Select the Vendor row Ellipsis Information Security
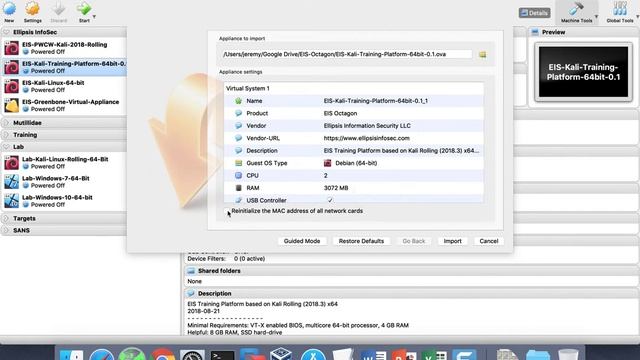 (x=354, y=126)
